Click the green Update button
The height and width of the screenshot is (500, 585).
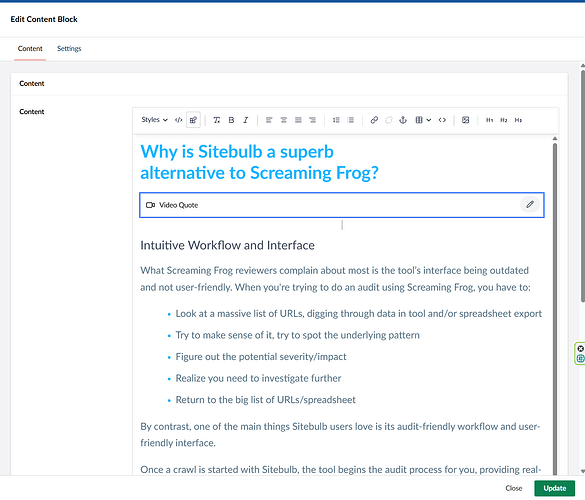click(554, 488)
